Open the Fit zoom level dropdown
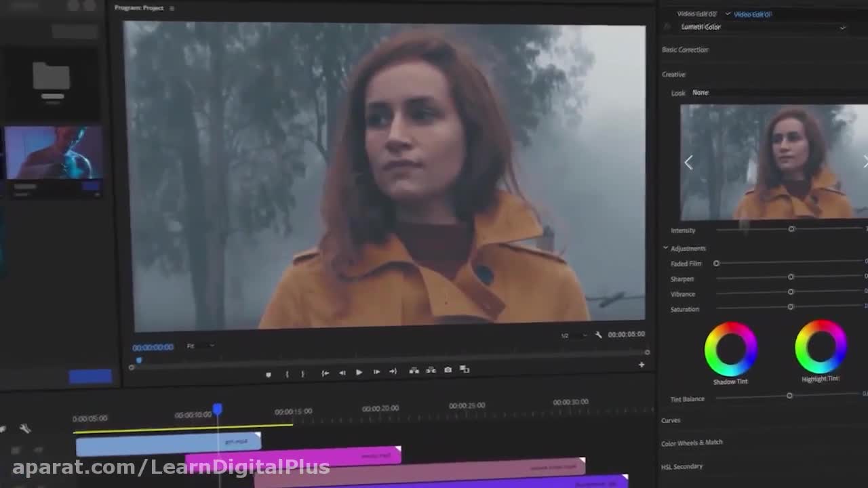868x488 pixels. [201, 346]
